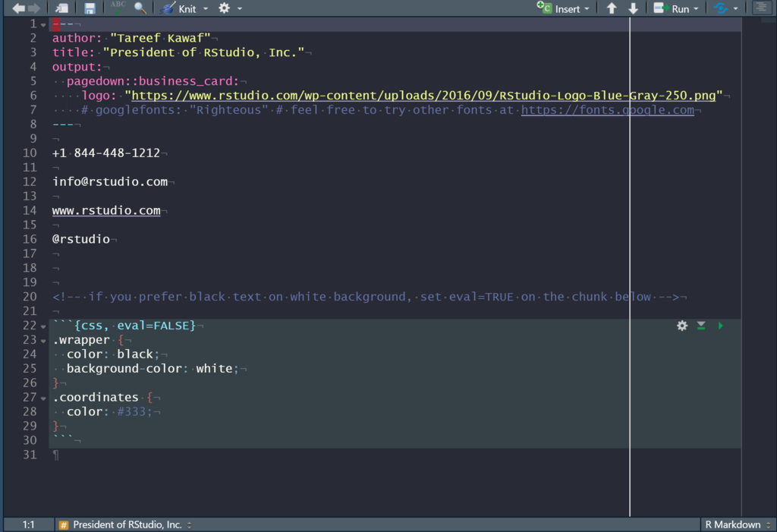Open RStudio logo URL link
Image resolution: width=777 pixels, height=532 pixels.
coord(423,95)
